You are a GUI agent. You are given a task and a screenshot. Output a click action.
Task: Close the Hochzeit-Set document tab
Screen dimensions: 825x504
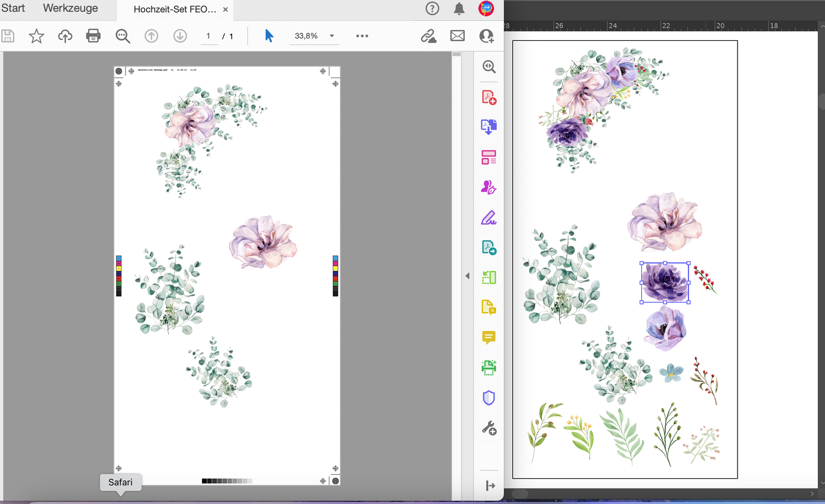click(x=226, y=9)
